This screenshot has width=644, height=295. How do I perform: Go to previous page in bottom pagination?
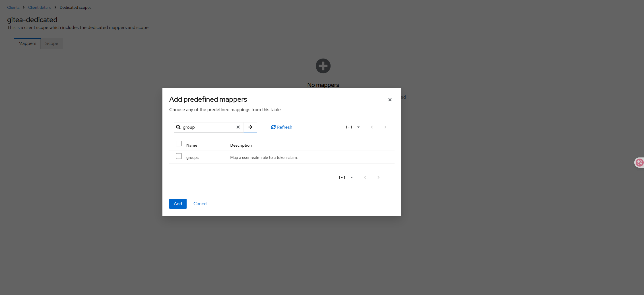coord(365,177)
